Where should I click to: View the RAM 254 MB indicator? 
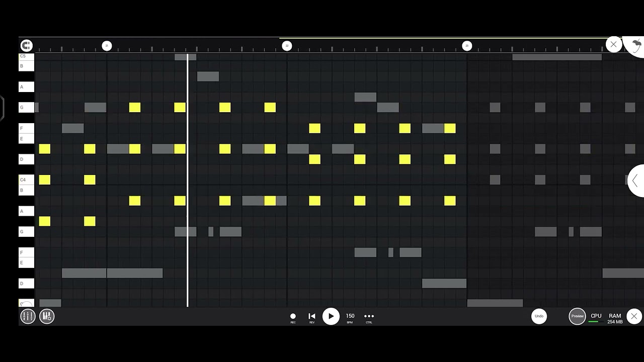tap(615, 319)
